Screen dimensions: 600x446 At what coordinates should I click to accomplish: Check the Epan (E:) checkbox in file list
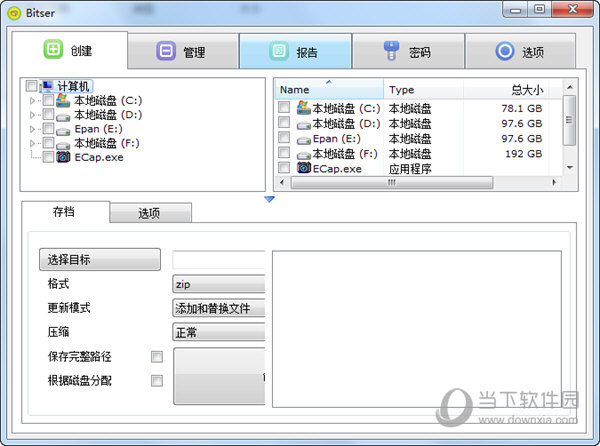[x=284, y=137]
